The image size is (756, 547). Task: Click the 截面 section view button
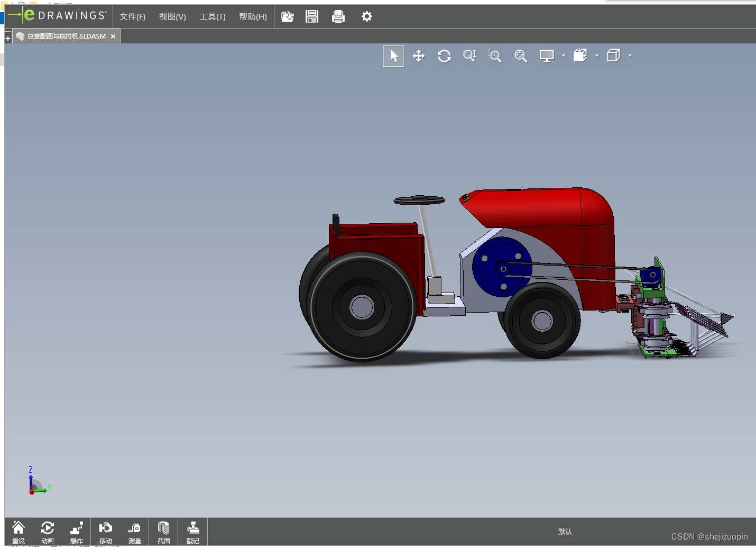164,532
